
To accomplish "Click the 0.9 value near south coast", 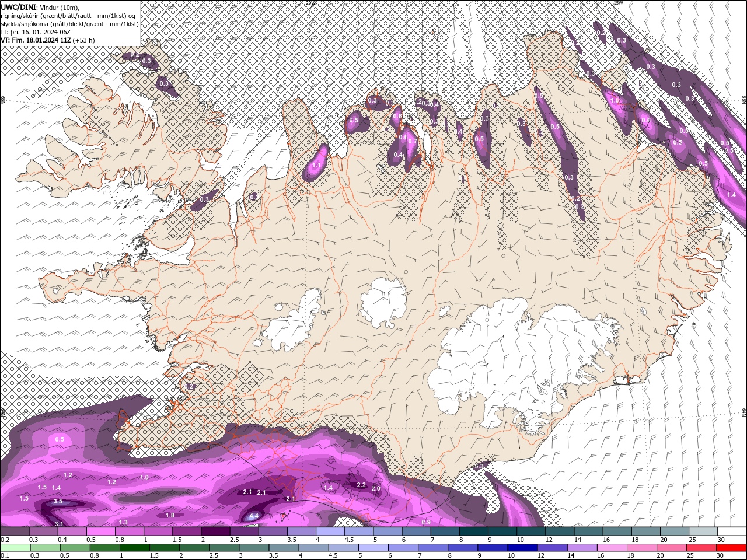I will click(x=426, y=522).
